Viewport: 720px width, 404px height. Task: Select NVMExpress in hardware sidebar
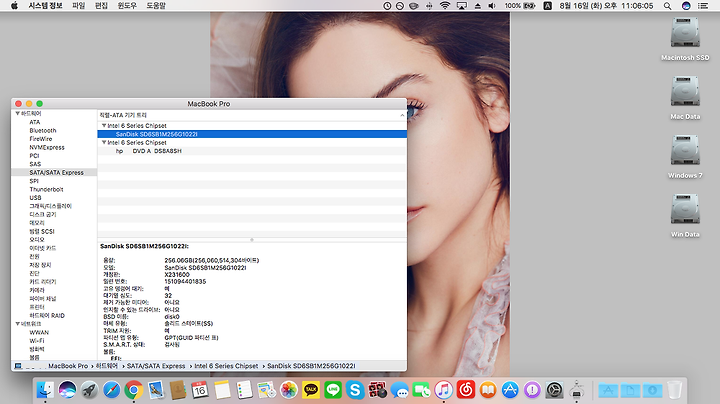[47, 147]
